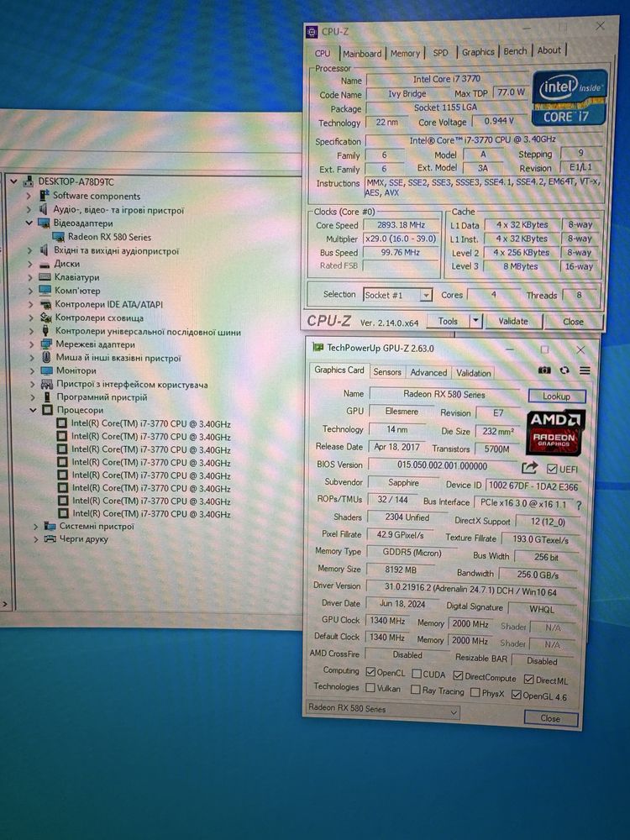Viewport: 630px width, 840px height.
Task: Click the Мережеві адаптери network icon
Action: (46, 344)
